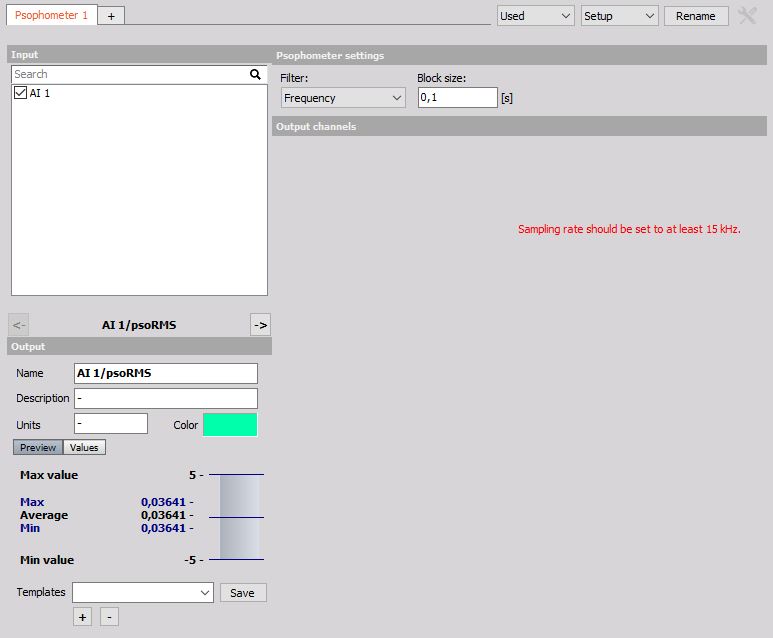Edit the output Name field
The width and height of the screenshot is (773, 638).
pos(166,373)
